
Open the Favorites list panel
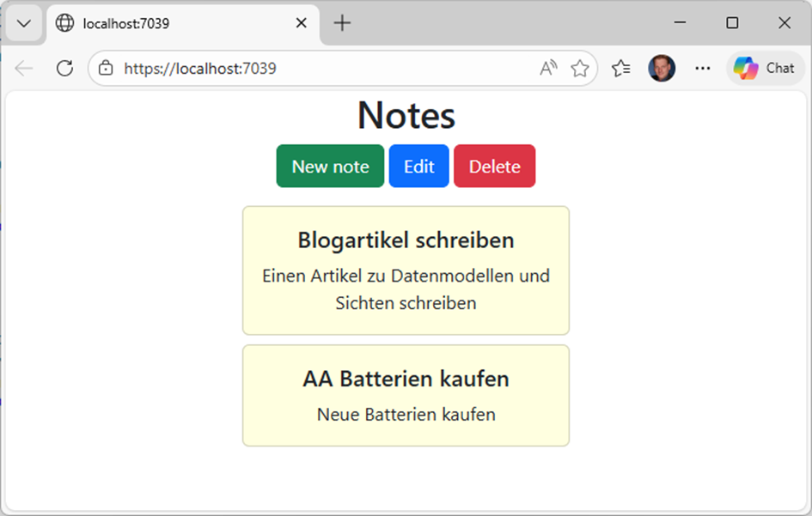[x=621, y=68]
